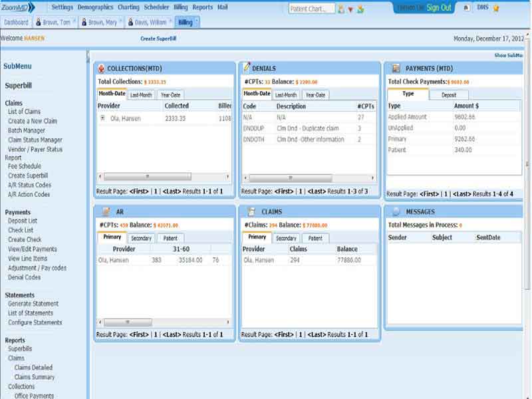Select the Deposit tab in Payments
The height and width of the screenshot is (399, 532).
coord(449,95)
